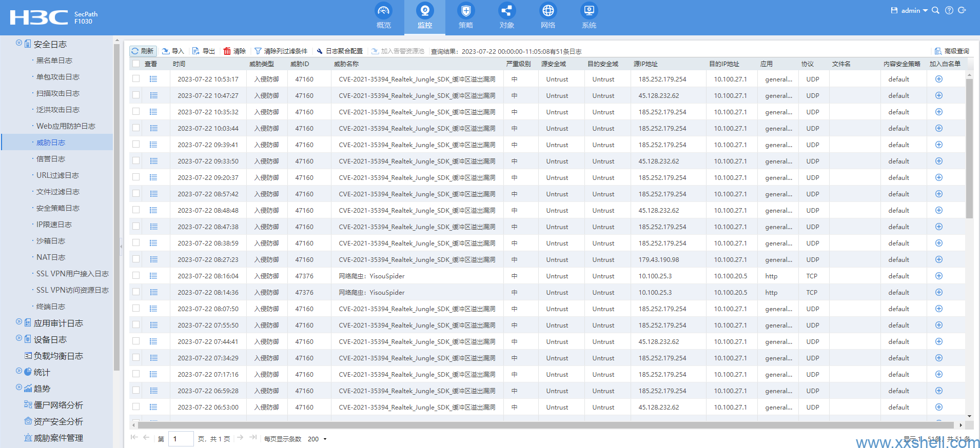Check the select-all checkbox in table header
The height and width of the screenshot is (448, 980).
(136, 64)
